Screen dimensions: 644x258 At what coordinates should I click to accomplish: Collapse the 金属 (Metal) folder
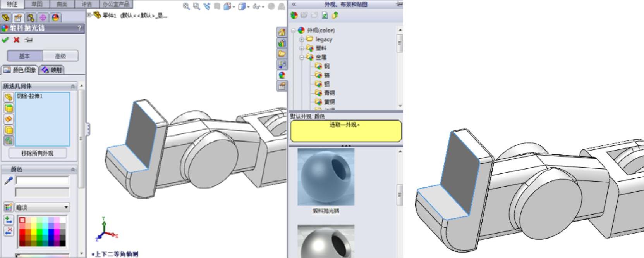[301, 57]
